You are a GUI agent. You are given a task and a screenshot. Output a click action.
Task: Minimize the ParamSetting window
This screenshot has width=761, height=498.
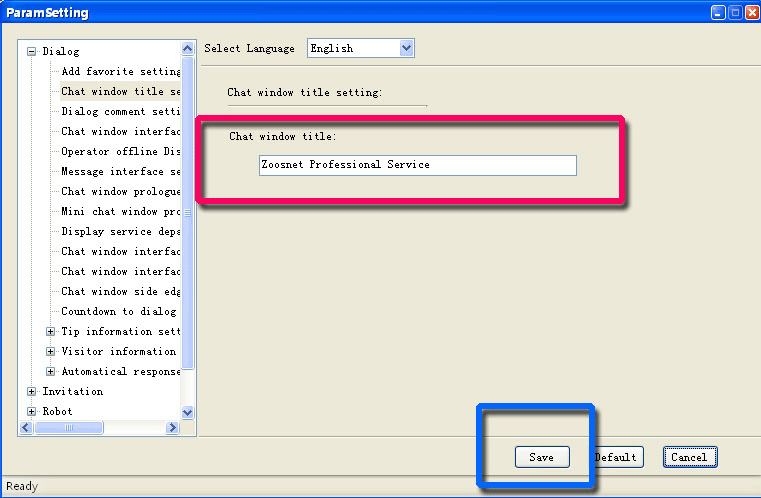tap(718, 12)
